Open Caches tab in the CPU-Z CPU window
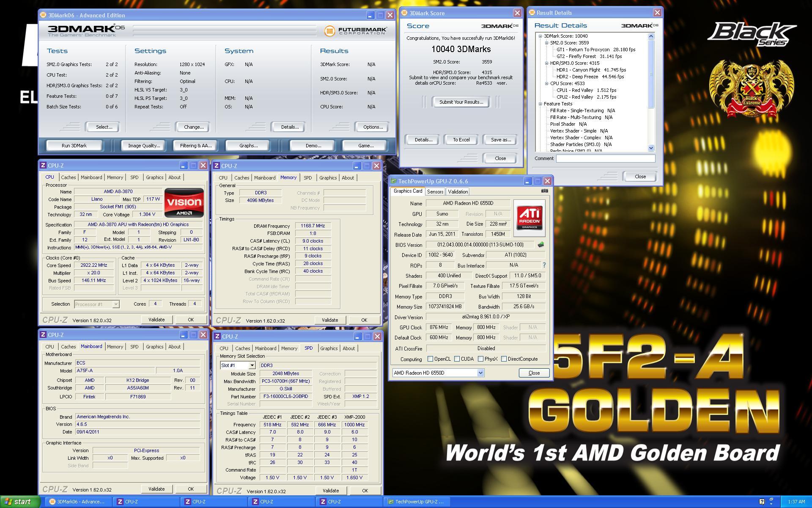The width and height of the screenshot is (812, 508). click(68, 177)
